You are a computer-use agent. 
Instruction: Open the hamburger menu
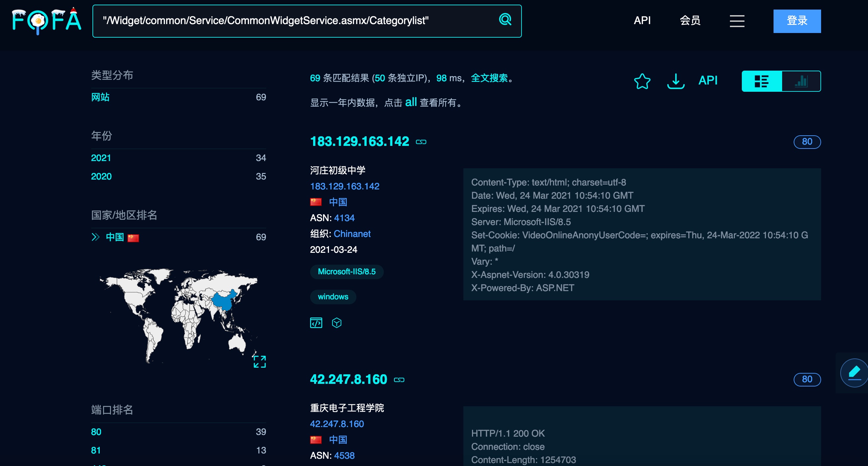point(737,21)
